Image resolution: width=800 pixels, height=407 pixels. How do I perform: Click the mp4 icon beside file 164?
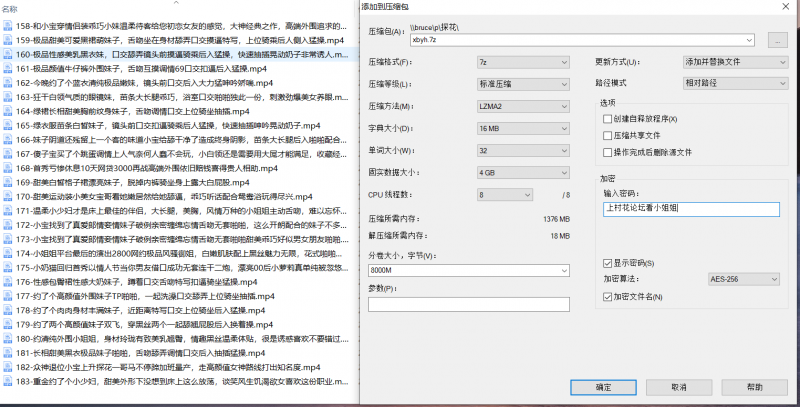tap(8, 112)
